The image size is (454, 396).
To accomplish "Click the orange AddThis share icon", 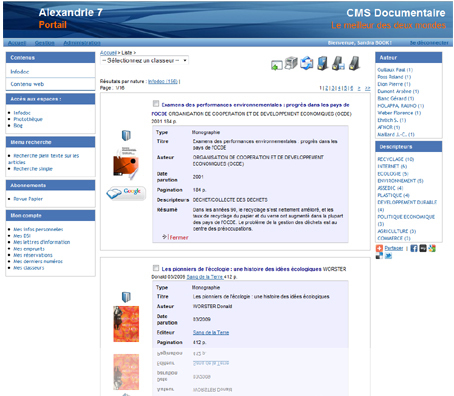I will coord(379,248).
